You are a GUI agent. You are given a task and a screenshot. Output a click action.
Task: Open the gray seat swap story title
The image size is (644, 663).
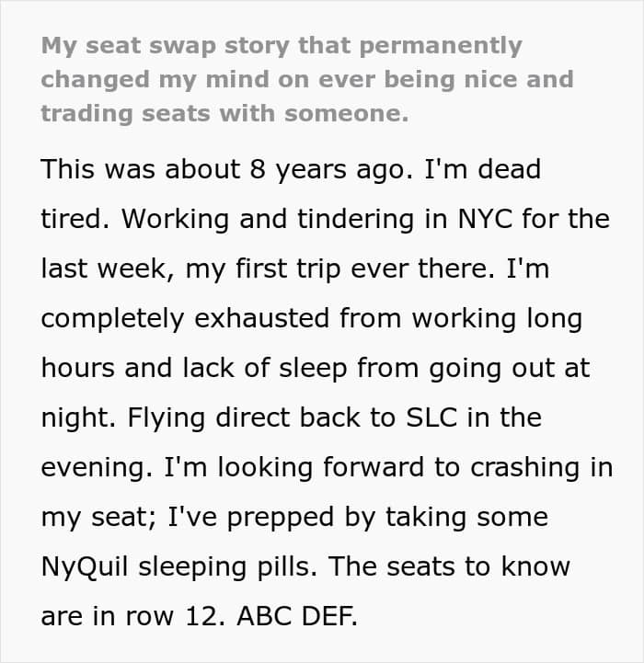click(x=307, y=79)
